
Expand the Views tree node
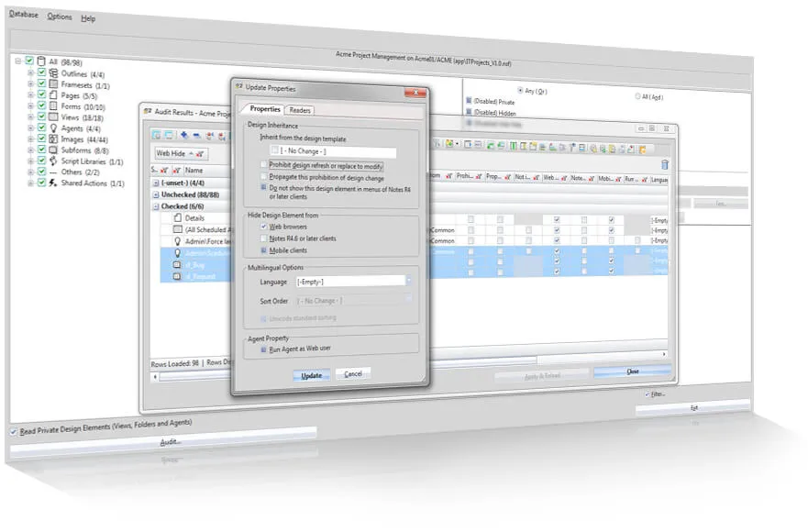click(30, 116)
